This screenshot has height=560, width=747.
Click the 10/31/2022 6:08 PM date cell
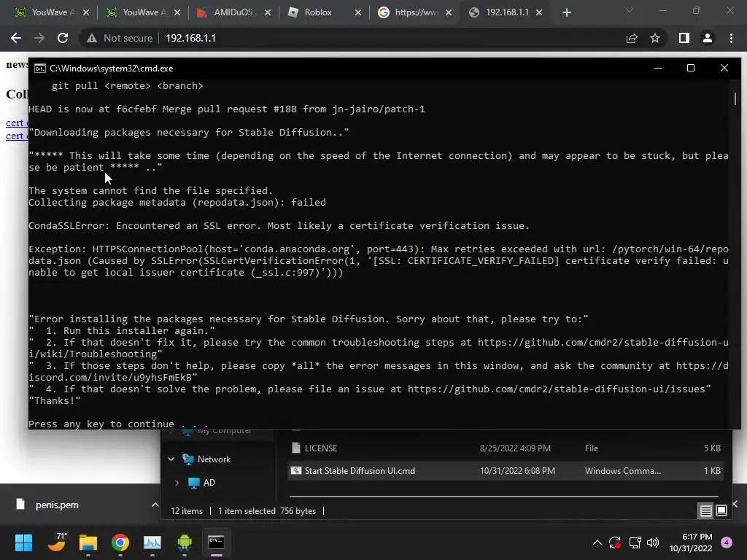coord(517,471)
